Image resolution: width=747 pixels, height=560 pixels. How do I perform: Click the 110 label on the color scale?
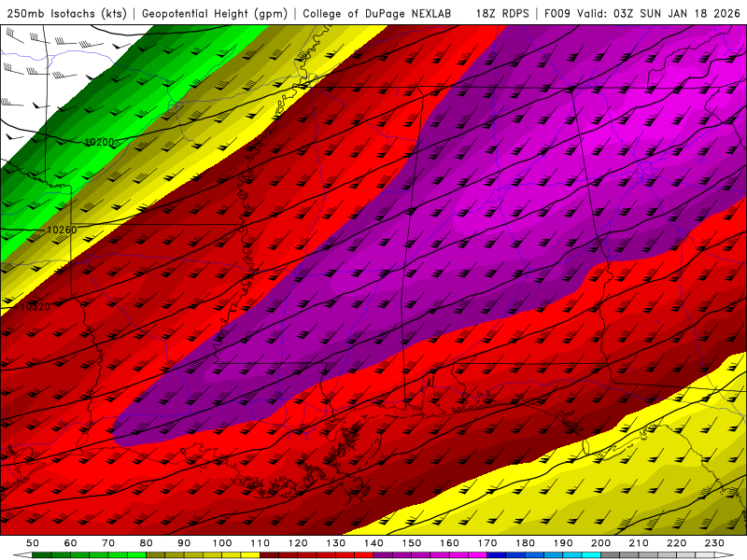pyautogui.click(x=261, y=543)
